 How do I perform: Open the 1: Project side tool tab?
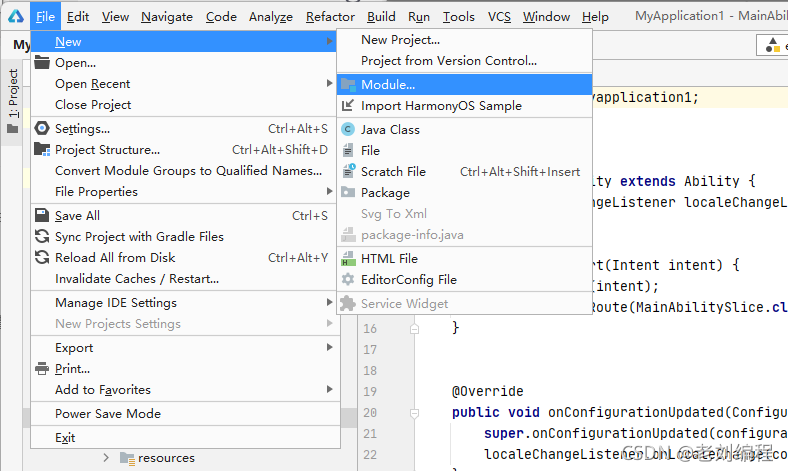tap(13, 103)
